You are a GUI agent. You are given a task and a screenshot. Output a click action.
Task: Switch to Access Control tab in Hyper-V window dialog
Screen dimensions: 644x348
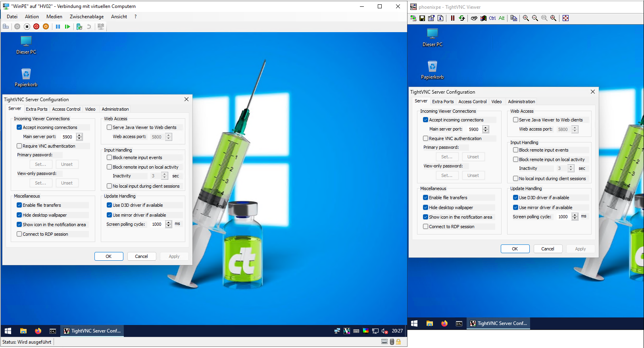coord(66,109)
